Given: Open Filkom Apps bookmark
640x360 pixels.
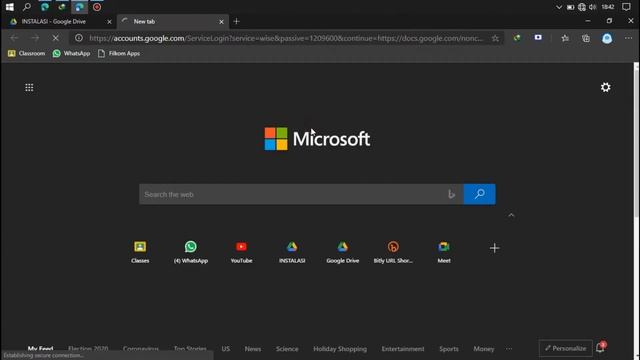Looking at the screenshot, I should (119, 53).
